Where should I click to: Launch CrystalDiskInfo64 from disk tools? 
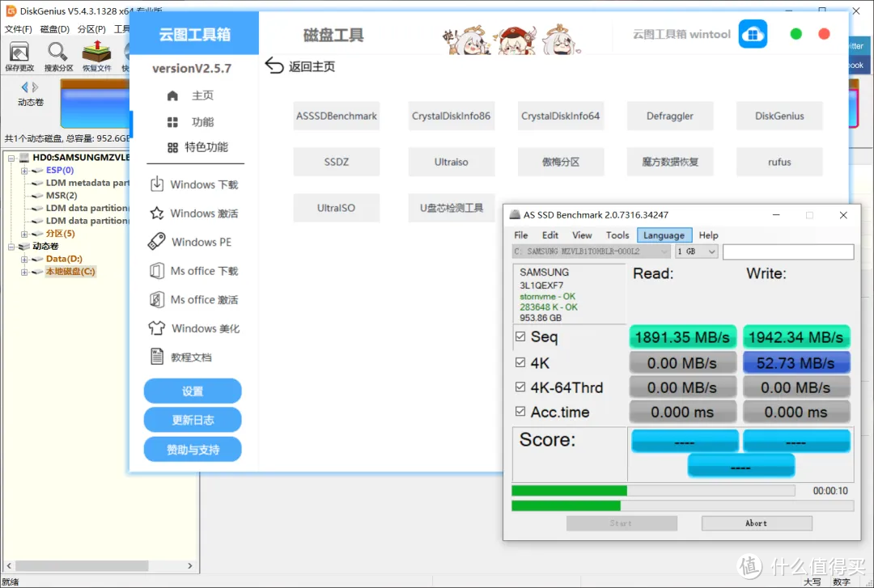tap(560, 116)
